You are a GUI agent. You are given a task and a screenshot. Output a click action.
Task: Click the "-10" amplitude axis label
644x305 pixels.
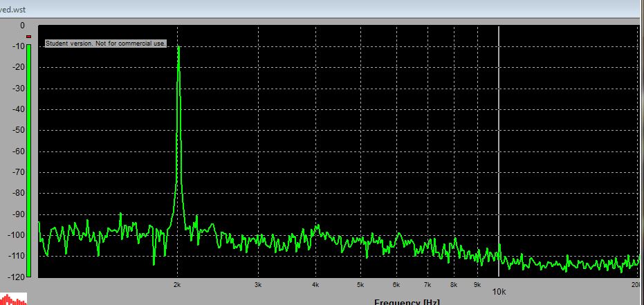click(19, 46)
